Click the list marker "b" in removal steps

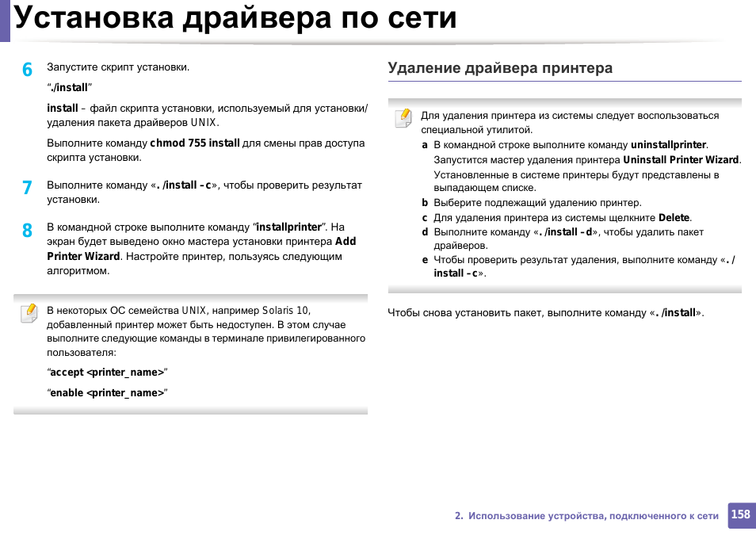click(425, 203)
